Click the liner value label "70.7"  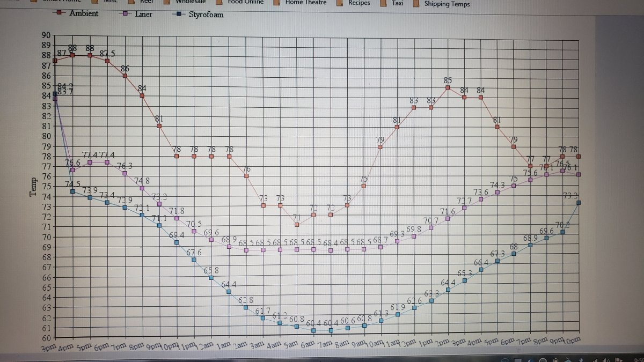tap(431, 220)
